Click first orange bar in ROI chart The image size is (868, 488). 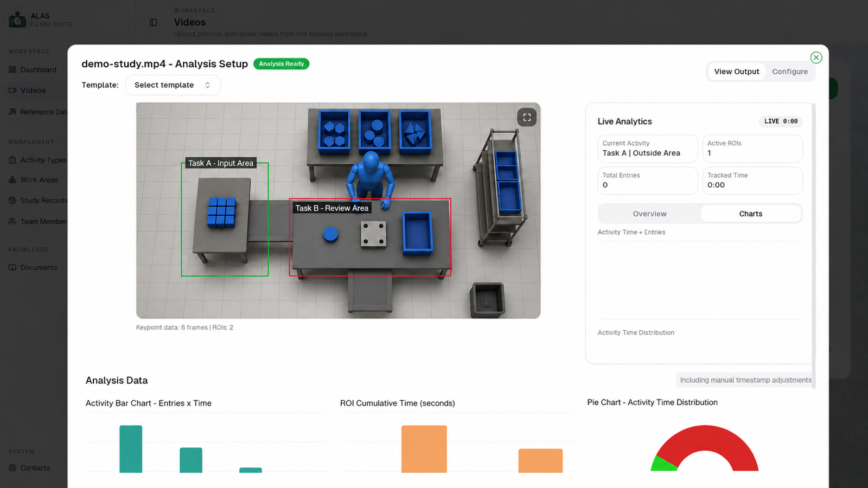coord(424,449)
